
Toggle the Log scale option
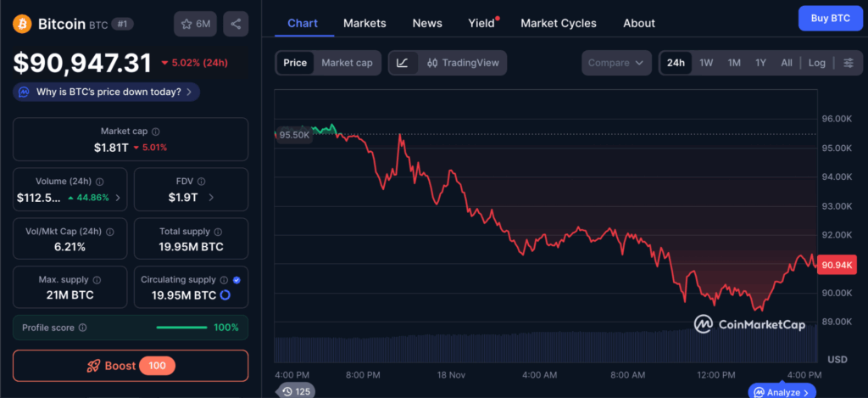click(816, 63)
